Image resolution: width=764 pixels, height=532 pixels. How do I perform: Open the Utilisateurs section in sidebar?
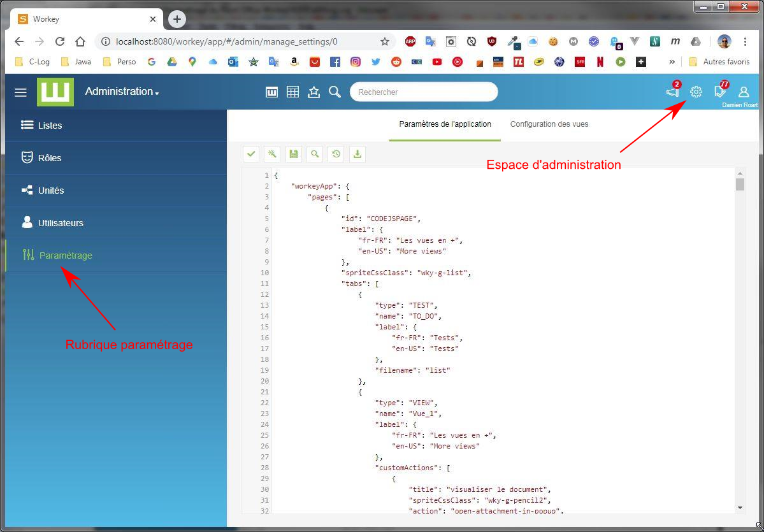point(61,223)
